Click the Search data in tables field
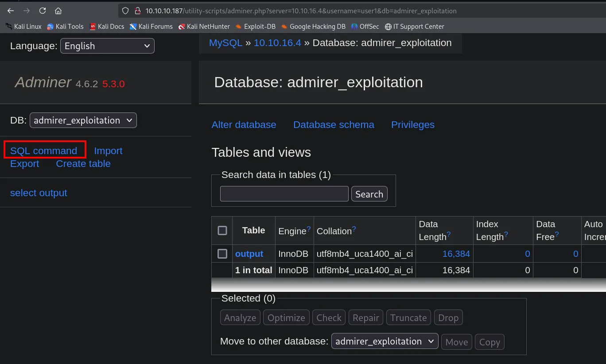Viewport: 606px width, 364px height. tap(284, 194)
